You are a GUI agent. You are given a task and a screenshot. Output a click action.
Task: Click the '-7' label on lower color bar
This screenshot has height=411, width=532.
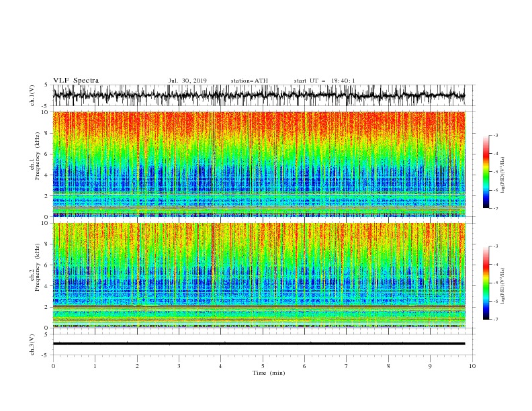point(495,320)
